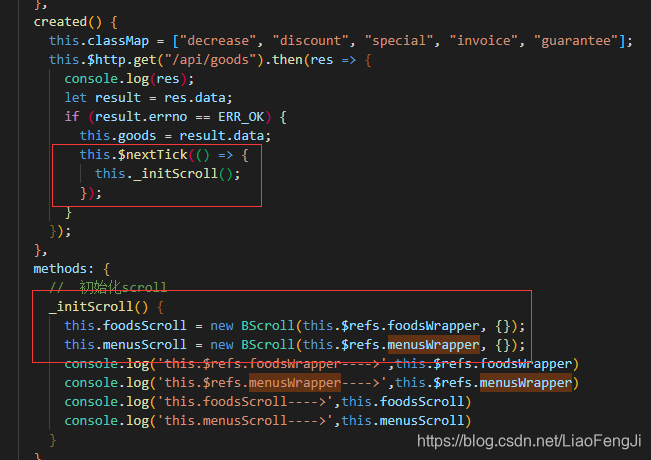Click the "let" keyword

click(76, 98)
